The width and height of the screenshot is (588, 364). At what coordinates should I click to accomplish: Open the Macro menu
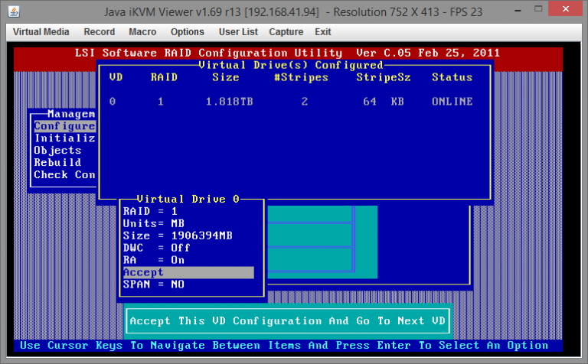point(143,32)
